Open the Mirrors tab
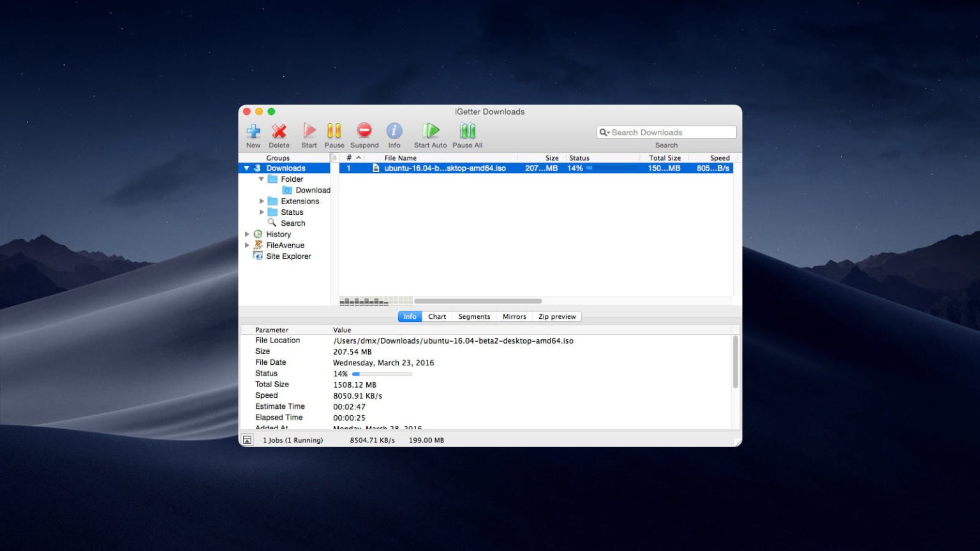This screenshot has width=980, height=551. point(514,316)
